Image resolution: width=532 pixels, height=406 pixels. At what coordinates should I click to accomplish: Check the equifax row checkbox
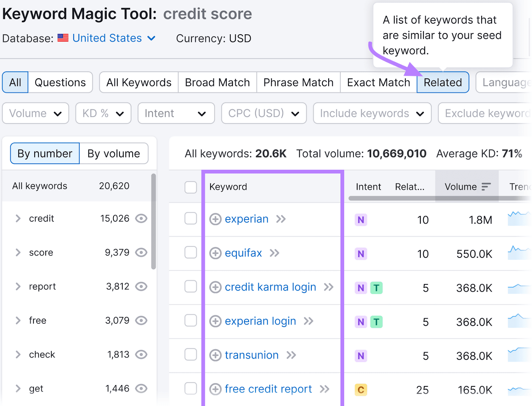(x=191, y=253)
